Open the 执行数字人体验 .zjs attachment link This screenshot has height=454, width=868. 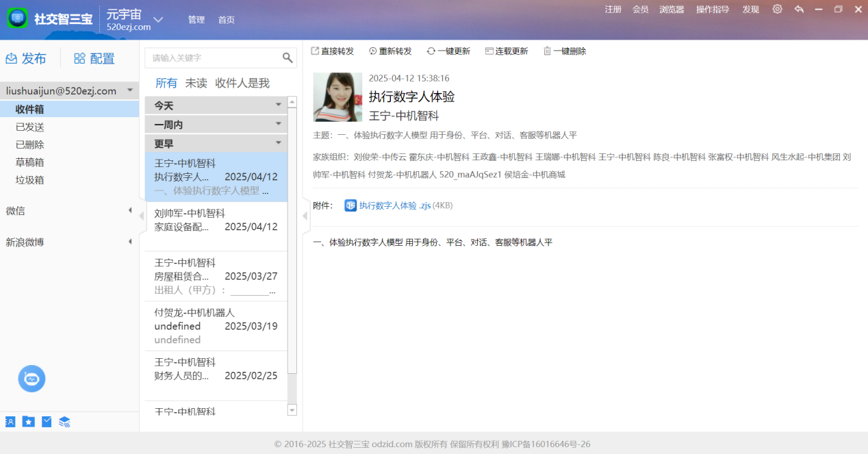394,205
